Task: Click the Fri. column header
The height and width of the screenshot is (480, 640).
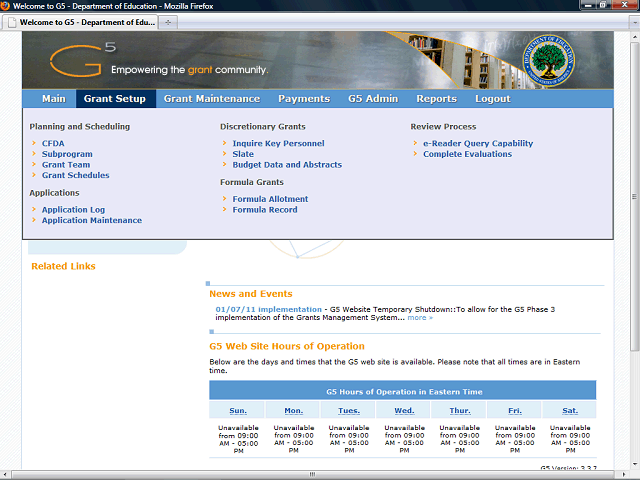Action: 515,411
